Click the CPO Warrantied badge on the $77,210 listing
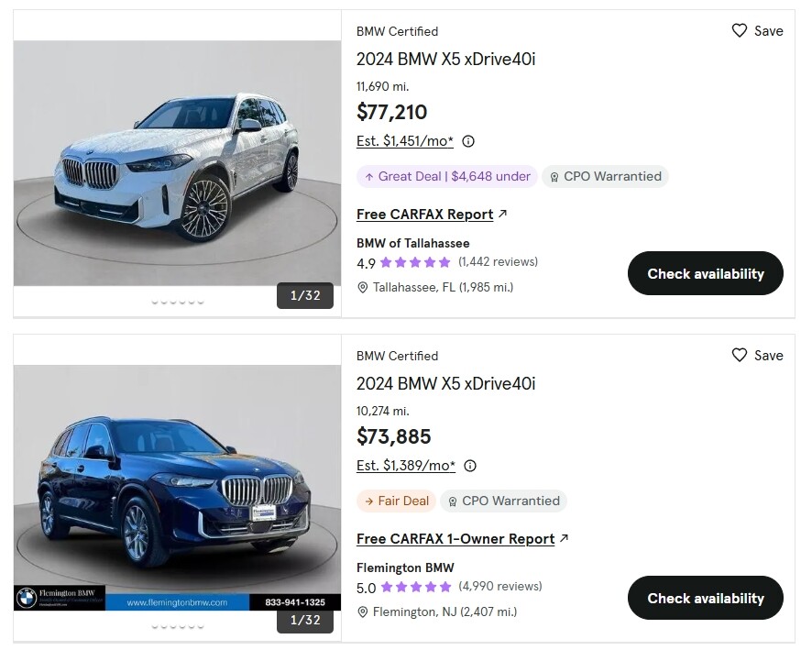812x650 pixels. coord(605,176)
